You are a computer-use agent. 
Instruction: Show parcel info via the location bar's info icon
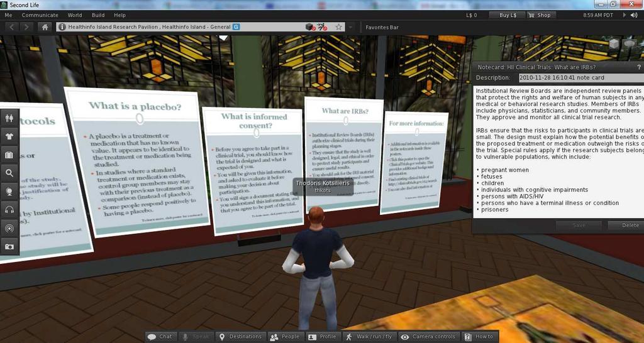click(x=62, y=27)
